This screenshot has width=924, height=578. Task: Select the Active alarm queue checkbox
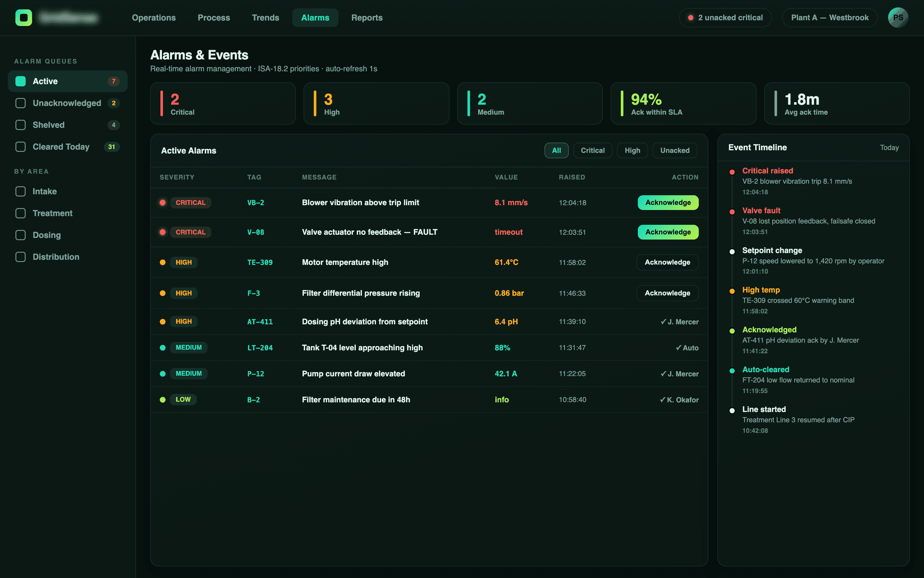pos(21,81)
